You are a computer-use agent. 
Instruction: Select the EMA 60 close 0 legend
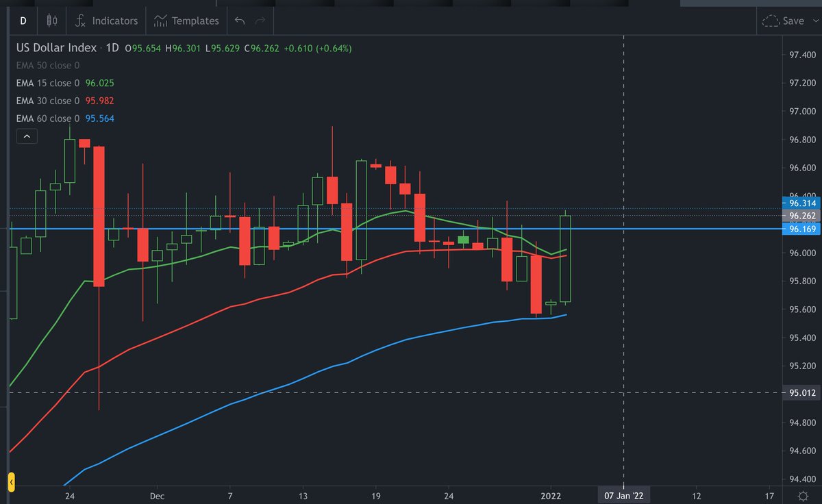click(x=48, y=118)
